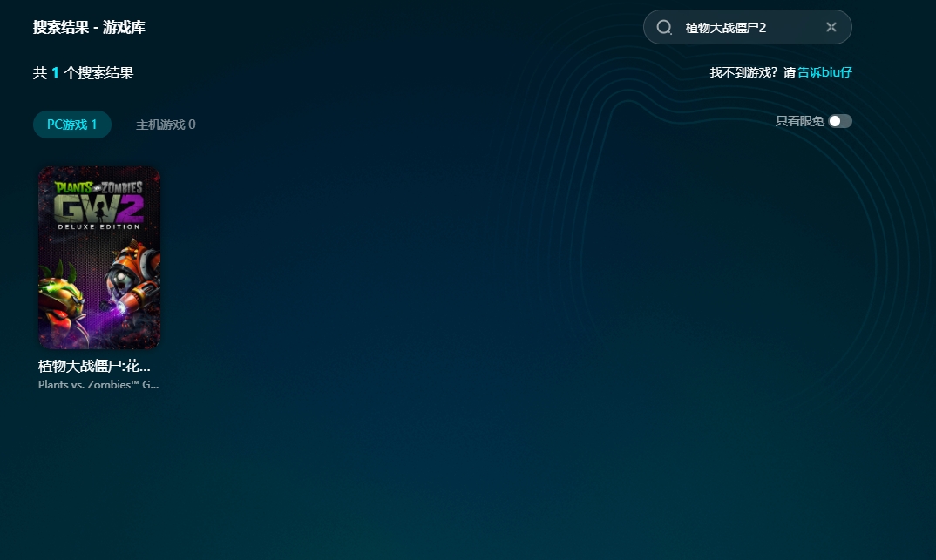Open the Plants vs Zombies GW2 cover
Screen dimensions: 936x560
pos(99,258)
